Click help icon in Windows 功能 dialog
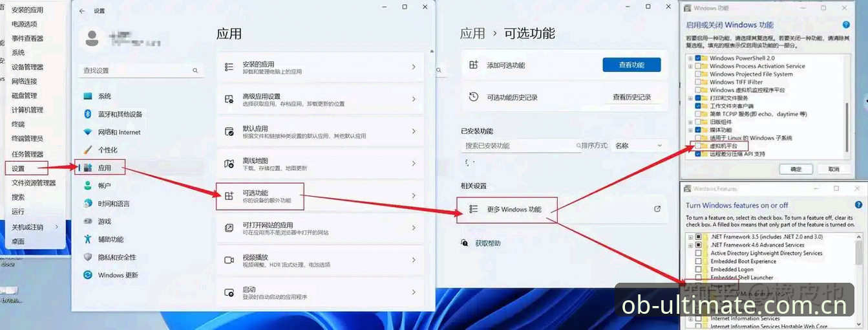This screenshot has height=330, width=868. tap(846, 25)
